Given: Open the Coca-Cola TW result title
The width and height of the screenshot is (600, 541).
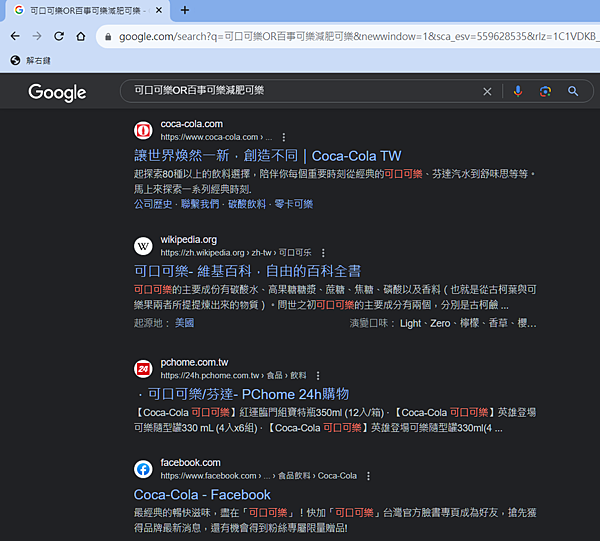Looking at the screenshot, I should (x=267, y=156).
